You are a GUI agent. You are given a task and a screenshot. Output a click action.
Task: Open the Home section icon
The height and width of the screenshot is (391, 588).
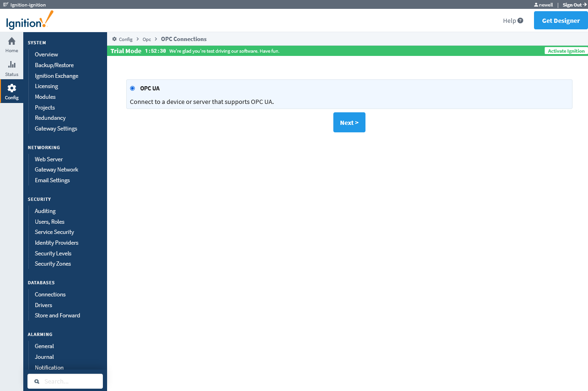point(12,41)
